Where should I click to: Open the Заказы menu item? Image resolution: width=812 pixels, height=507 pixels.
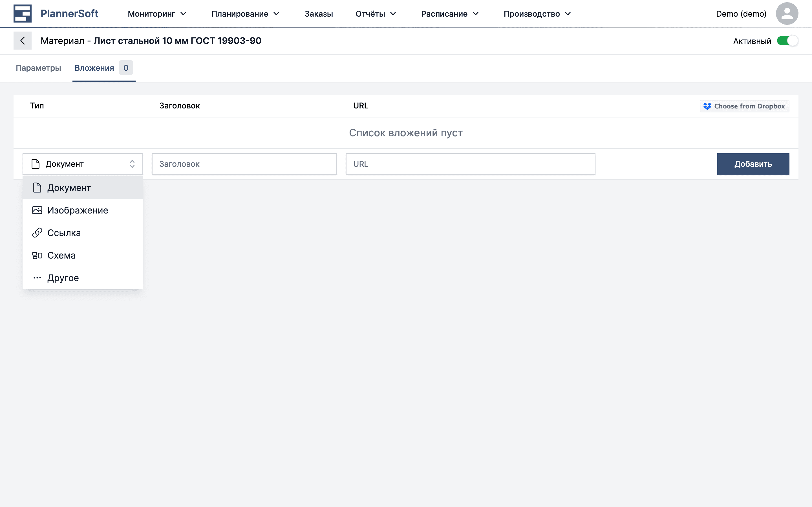[x=318, y=14]
